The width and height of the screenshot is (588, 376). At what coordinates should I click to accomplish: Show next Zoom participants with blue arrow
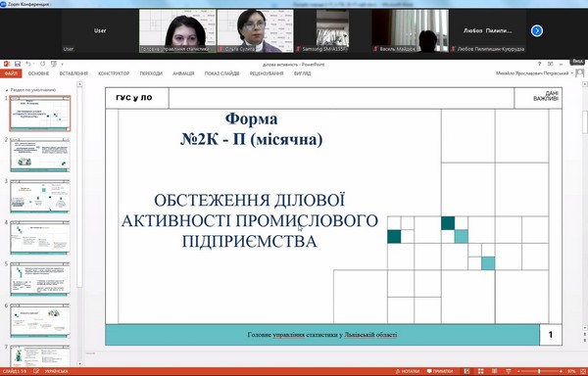coord(537,30)
